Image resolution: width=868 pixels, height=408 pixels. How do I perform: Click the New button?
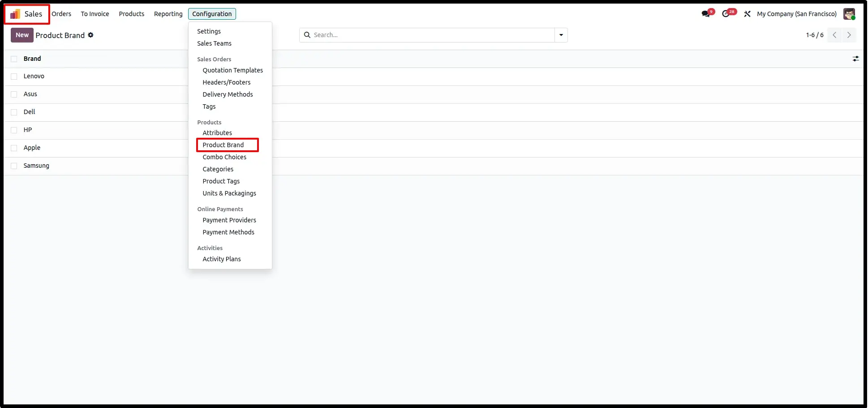[x=22, y=35]
